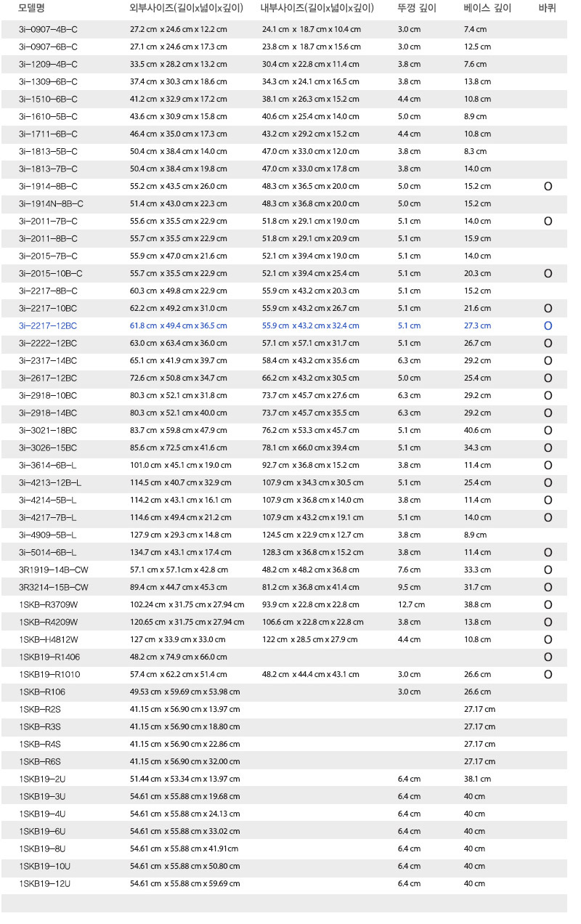Select model name 3i-0907-4B-C
Viewport: 581px width, 924px height.
pyautogui.click(x=49, y=29)
